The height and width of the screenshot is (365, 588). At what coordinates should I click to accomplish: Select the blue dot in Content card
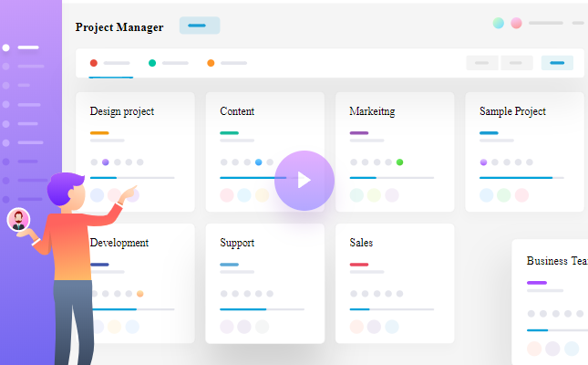click(x=259, y=162)
